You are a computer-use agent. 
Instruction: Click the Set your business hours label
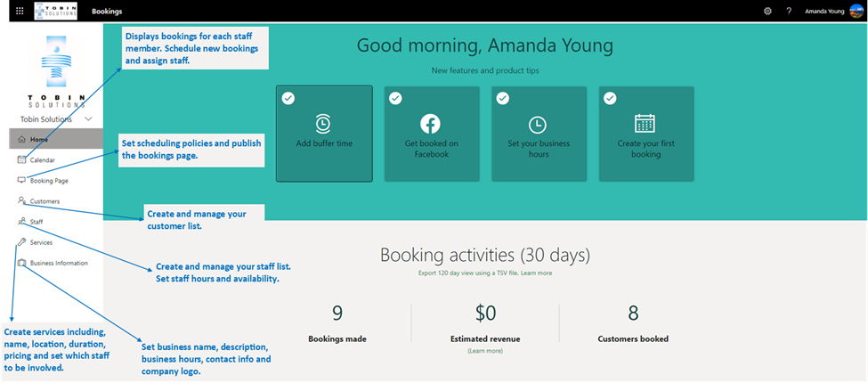coord(539,149)
